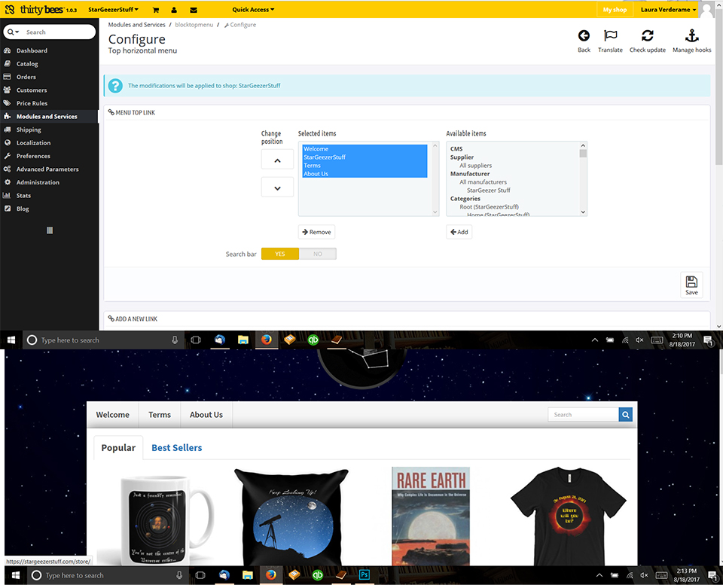This screenshot has width=723, height=588.
Task: Set Search bar toggle to NO
Action: [x=317, y=254]
